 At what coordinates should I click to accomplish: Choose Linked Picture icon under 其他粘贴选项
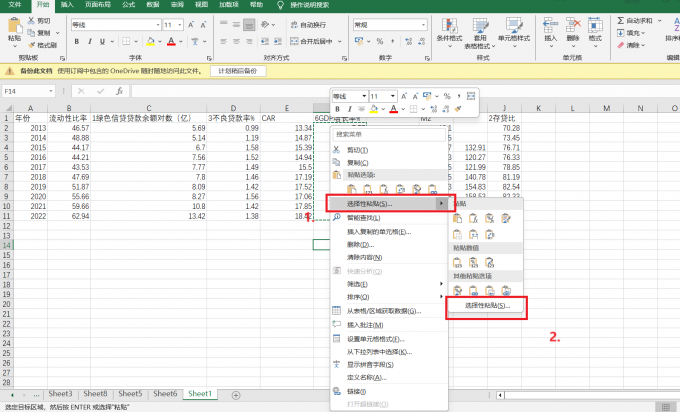506,290
